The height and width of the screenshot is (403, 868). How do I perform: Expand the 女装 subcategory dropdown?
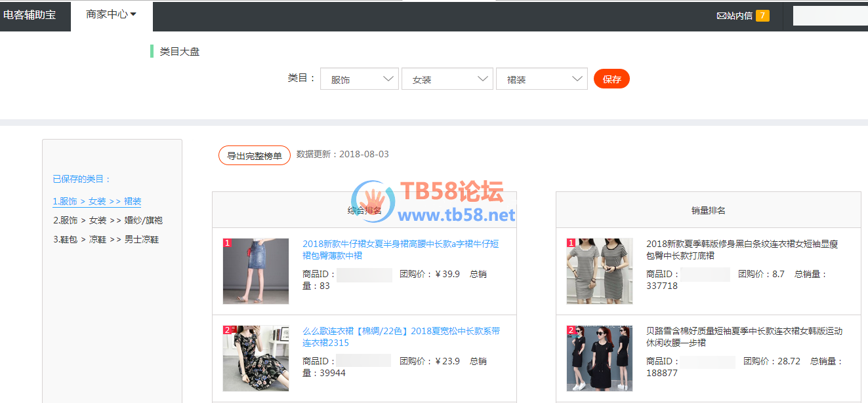coord(447,79)
